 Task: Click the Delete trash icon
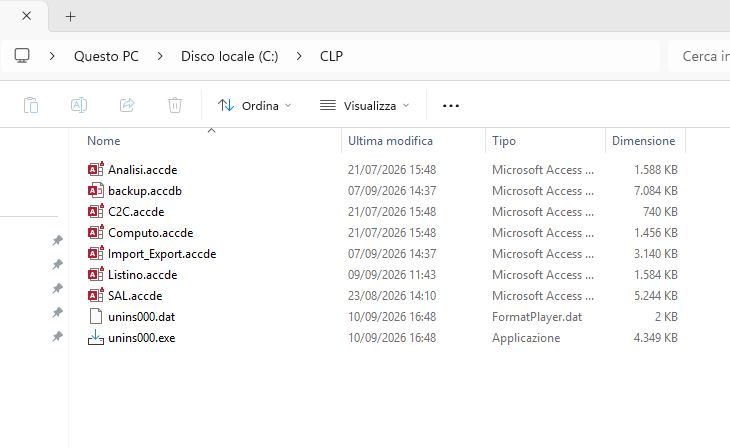175,105
